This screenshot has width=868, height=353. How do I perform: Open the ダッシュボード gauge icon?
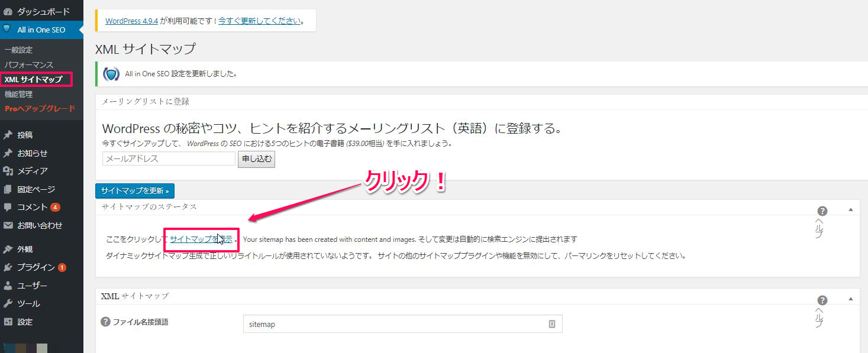click(8, 11)
